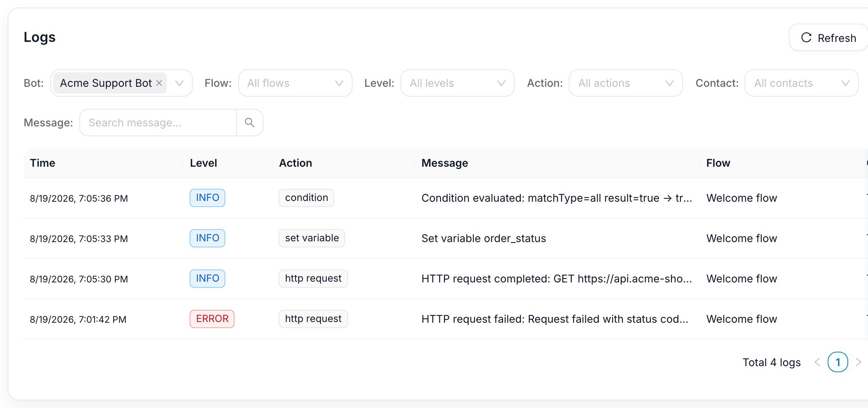Go to the next page arrow
Screen dimensions: 868x408
(858, 362)
